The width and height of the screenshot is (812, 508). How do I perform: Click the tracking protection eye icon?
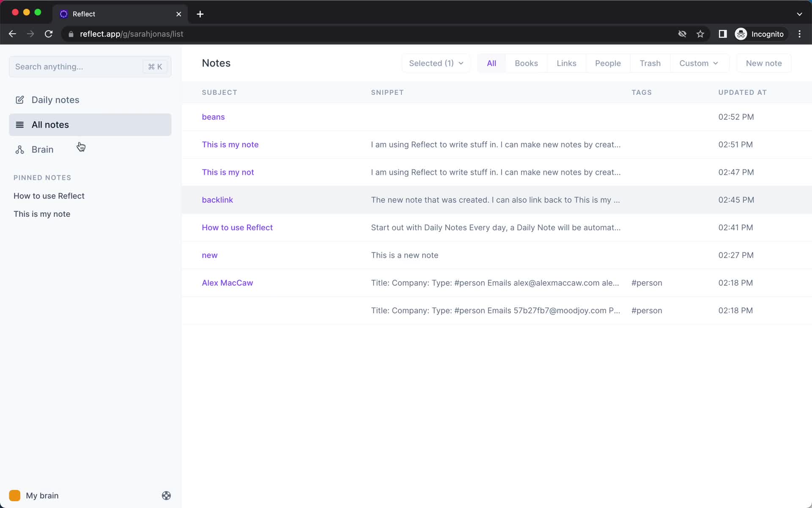(682, 34)
